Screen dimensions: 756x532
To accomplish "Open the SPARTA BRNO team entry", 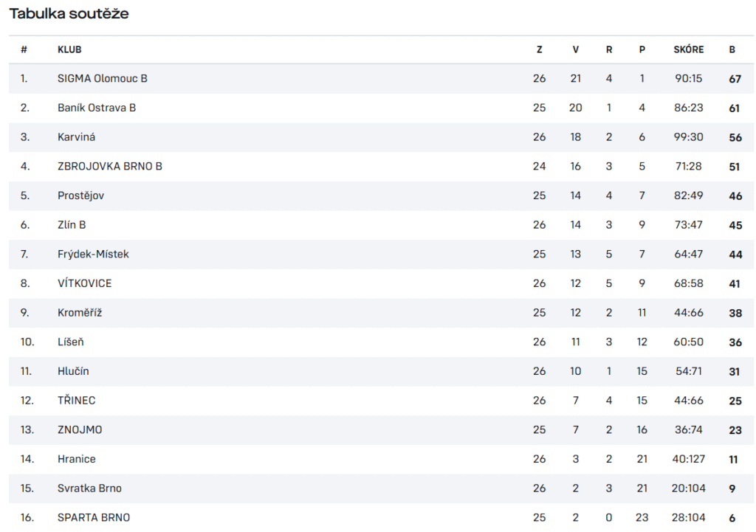I will [94, 518].
